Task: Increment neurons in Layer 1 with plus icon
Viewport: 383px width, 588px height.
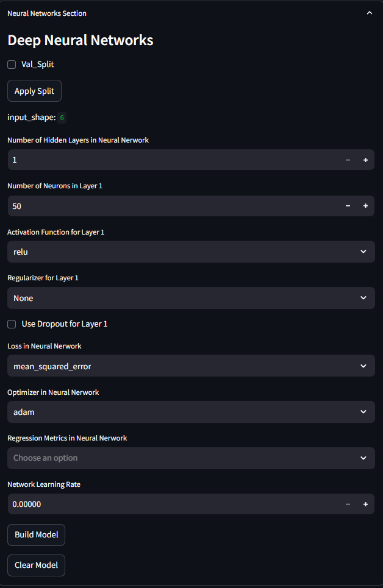Action: pyautogui.click(x=365, y=206)
